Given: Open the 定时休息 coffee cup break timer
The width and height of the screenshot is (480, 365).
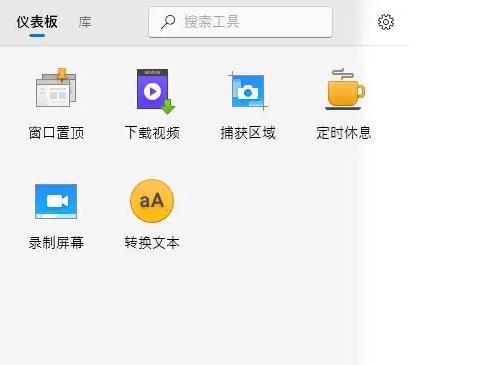Looking at the screenshot, I should tap(344, 89).
